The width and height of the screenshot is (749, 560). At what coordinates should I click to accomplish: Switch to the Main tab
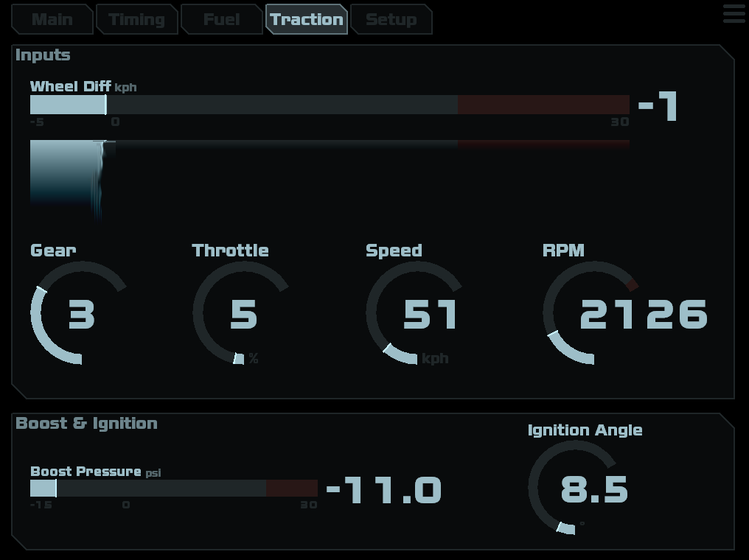tap(52, 19)
